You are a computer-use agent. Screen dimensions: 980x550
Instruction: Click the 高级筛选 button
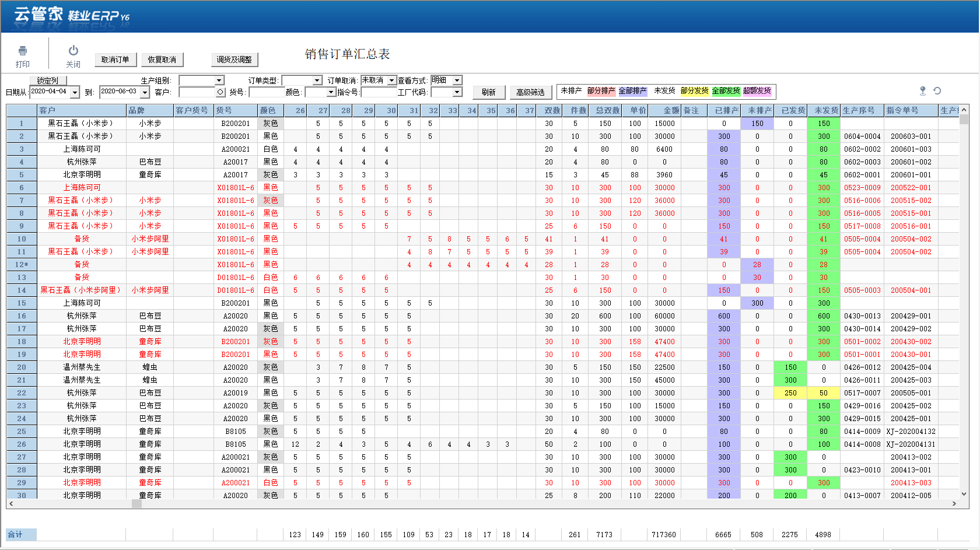point(530,92)
